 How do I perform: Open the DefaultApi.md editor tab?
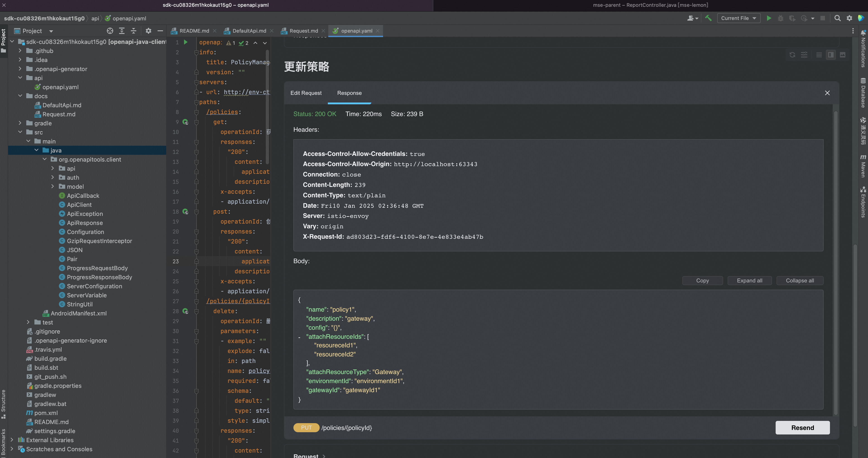pyautogui.click(x=249, y=31)
